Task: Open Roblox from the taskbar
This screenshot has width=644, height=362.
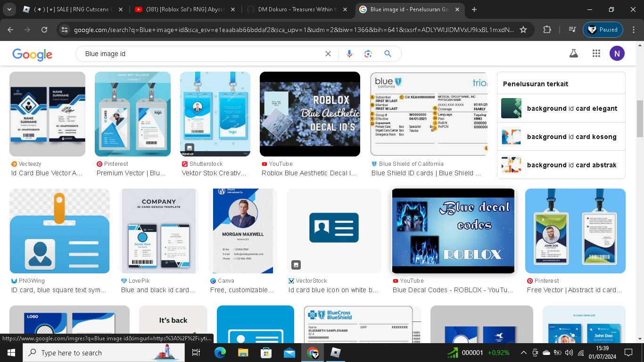Action: [x=336, y=353]
